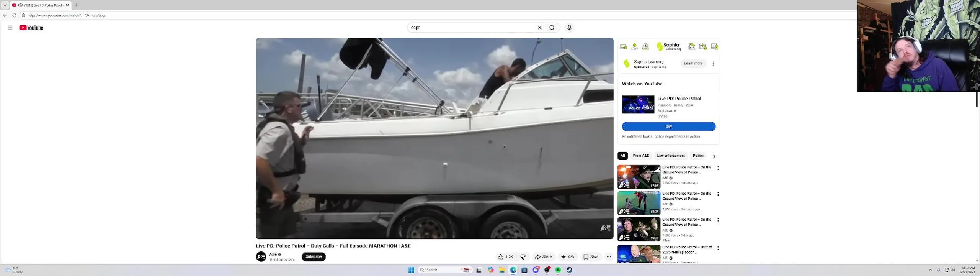This screenshot has width=980, height=276.
Task: Open Steam from the taskbar
Action: [570, 270]
